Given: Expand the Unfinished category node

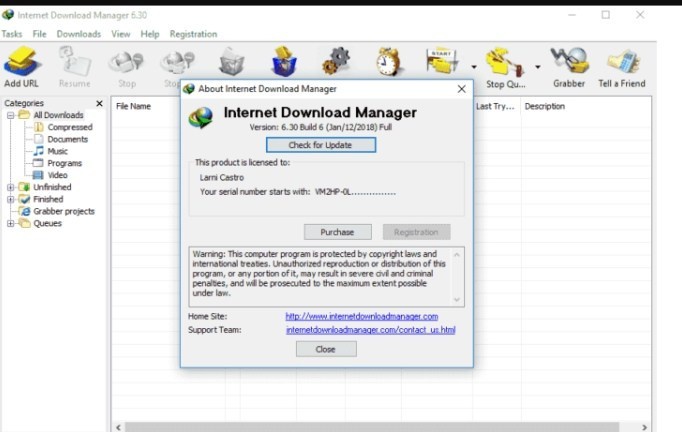Looking at the screenshot, I should pos(11,188).
